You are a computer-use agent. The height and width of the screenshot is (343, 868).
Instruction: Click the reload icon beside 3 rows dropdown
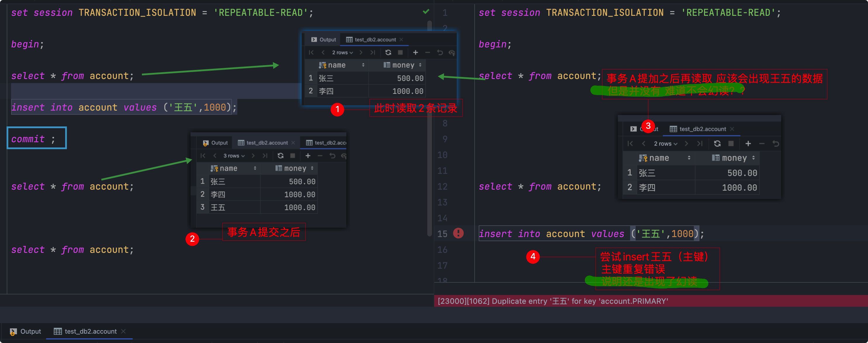tap(280, 155)
